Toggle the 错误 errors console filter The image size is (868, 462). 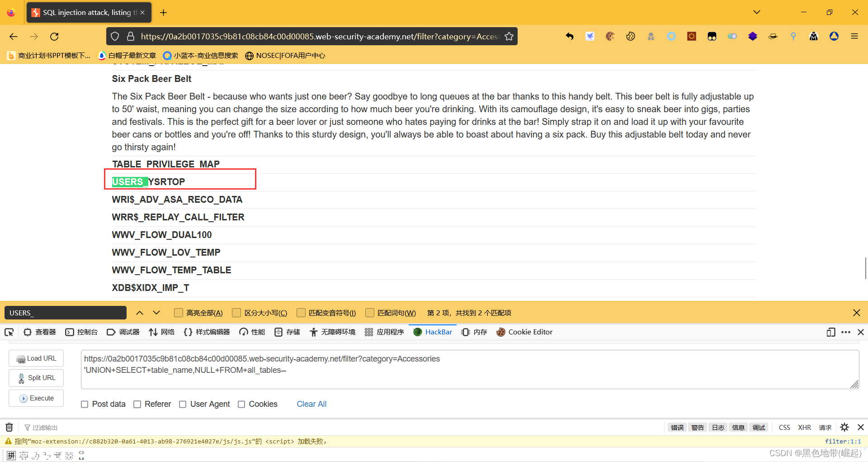677,428
